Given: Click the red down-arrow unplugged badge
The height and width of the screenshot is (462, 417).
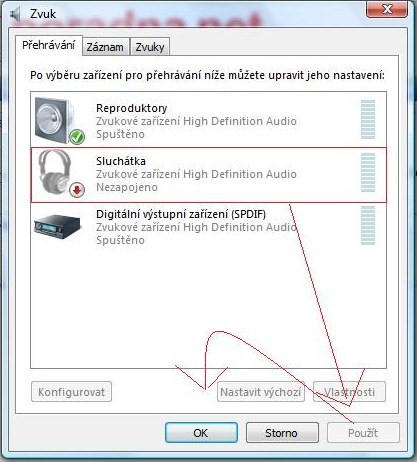Looking at the screenshot, I should [77, 190].
